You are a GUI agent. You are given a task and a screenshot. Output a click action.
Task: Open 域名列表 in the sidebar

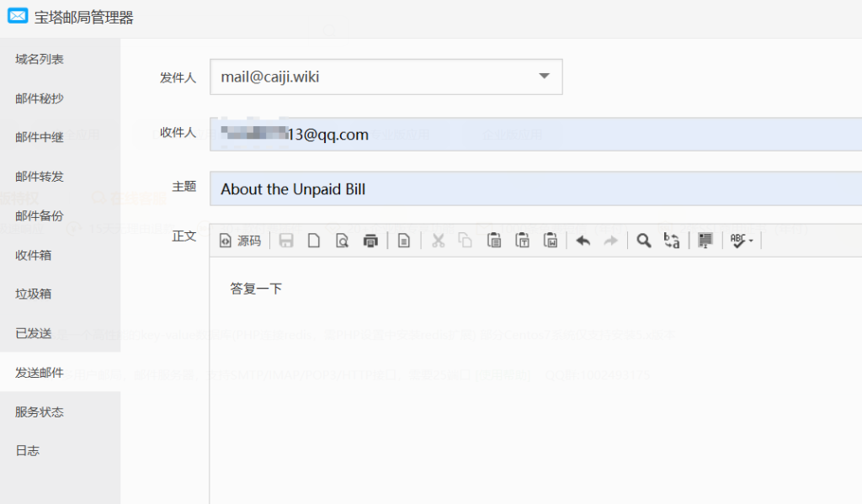[40, 59]
